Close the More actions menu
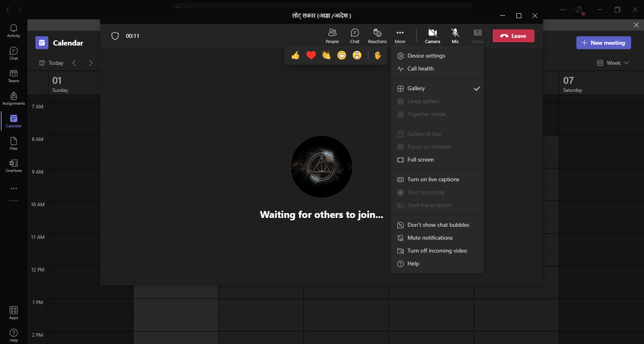Image resolution: width=644 pixels, height=344 pixels. pos(400,36)
